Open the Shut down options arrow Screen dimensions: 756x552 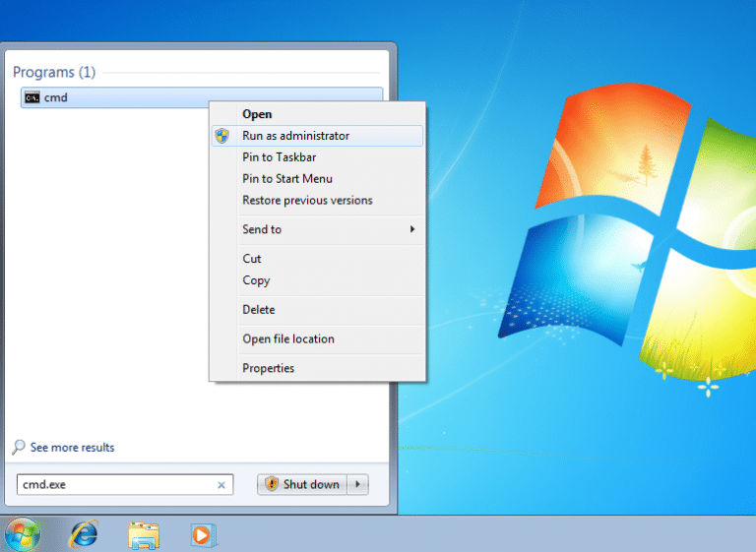357,484
